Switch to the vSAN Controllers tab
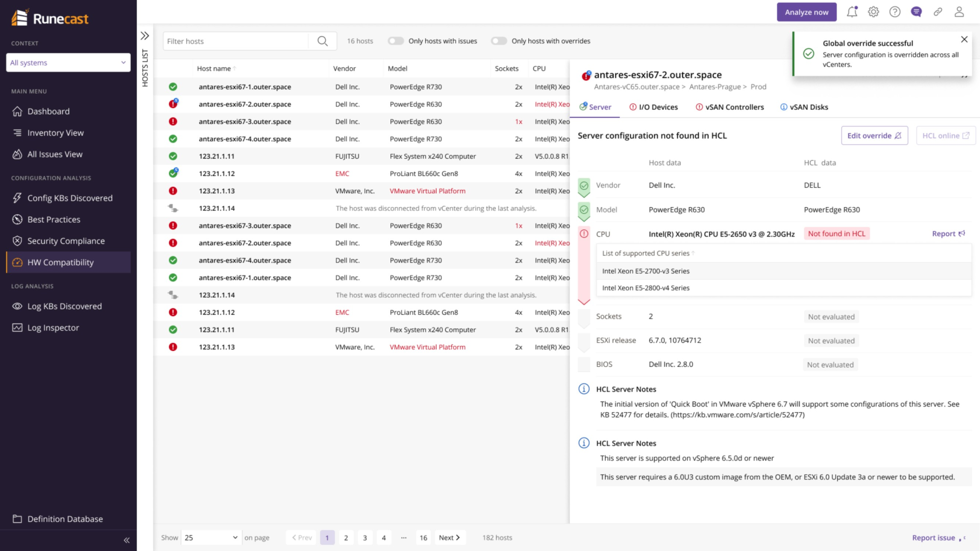This screenshot has width=980, height=551. (730, 107)
